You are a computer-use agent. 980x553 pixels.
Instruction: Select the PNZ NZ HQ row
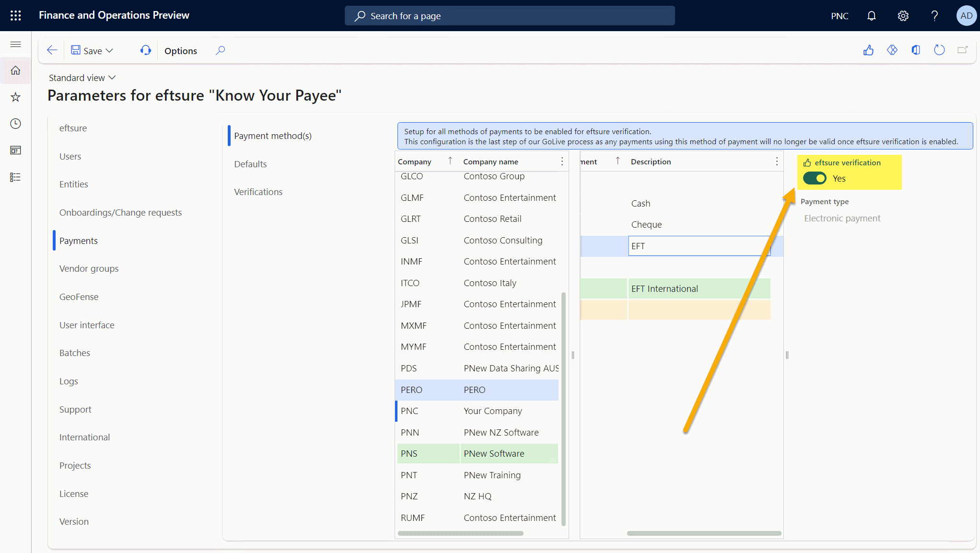pyautogui.click(x=478, y=496)
